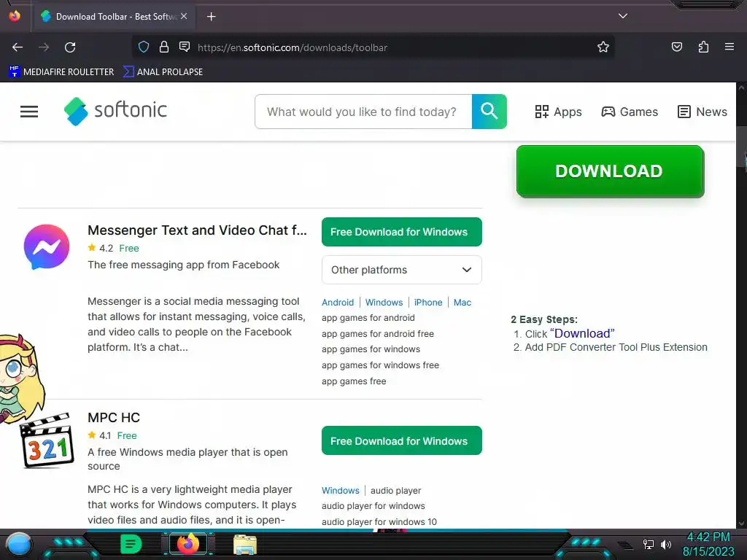Viewport: 747px width, 560px height.
Task: Click the MPC HC 321 clapperboard icon
Action: click(47, 440)
